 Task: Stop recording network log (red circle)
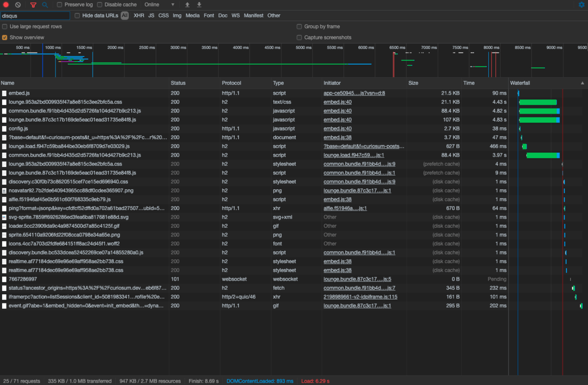point(6,5)
